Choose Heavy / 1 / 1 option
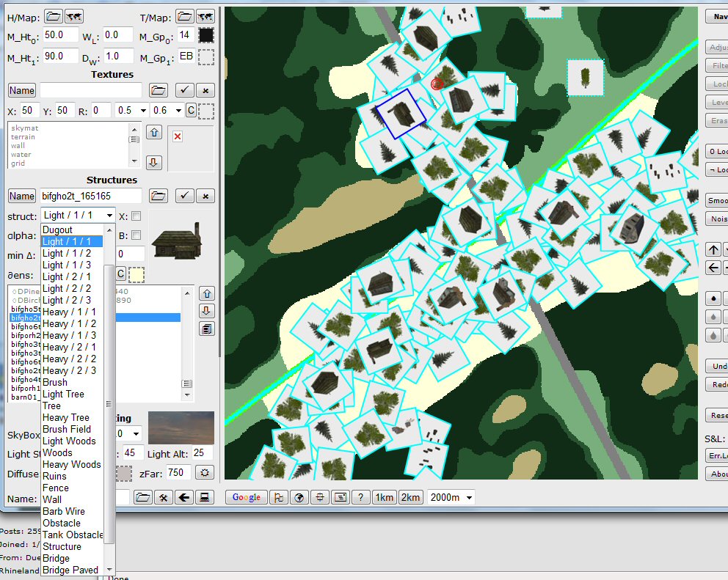Viewport: 728px width, 580px height. [72, 312]
